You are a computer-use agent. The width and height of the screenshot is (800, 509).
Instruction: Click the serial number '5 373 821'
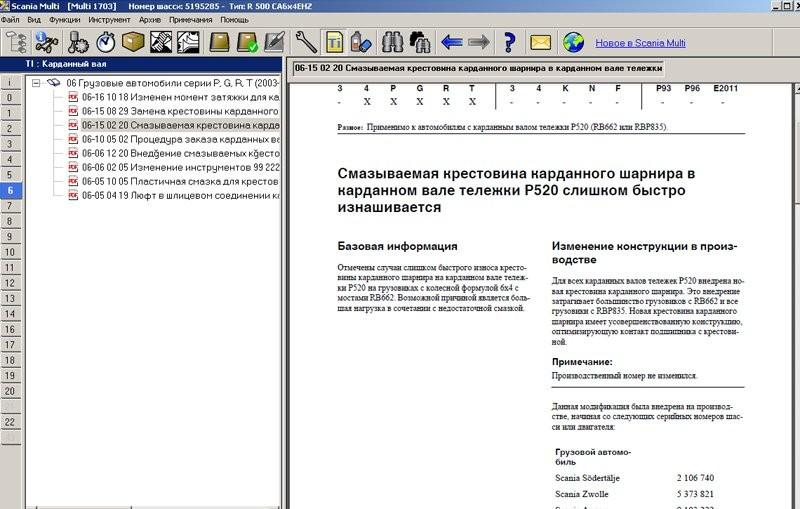click(695, 494)
